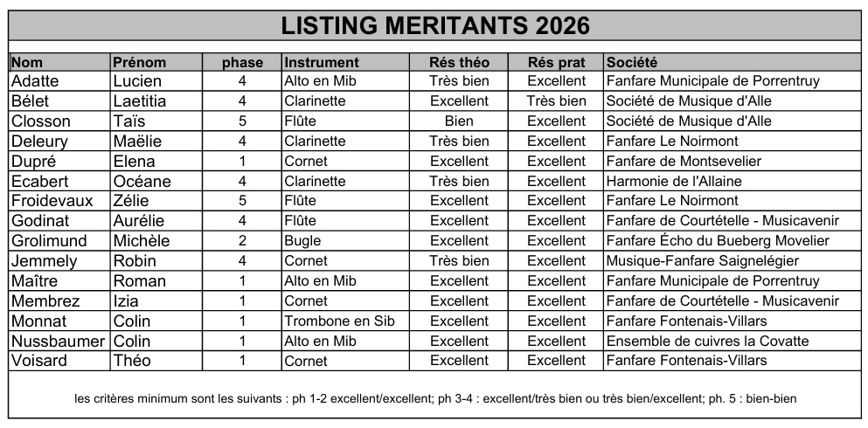
Task: Click the Rés théo column header
Action: click(x=459, y=63)
